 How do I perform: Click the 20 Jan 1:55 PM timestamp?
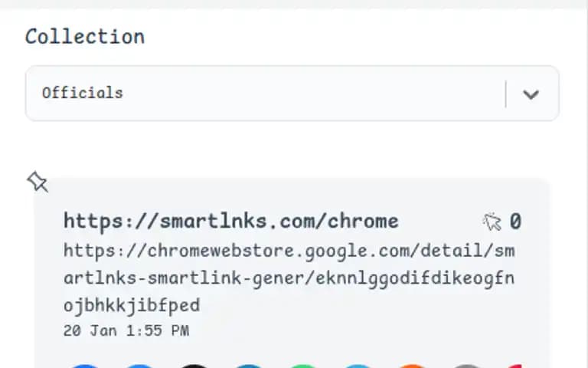click(126, 331)
